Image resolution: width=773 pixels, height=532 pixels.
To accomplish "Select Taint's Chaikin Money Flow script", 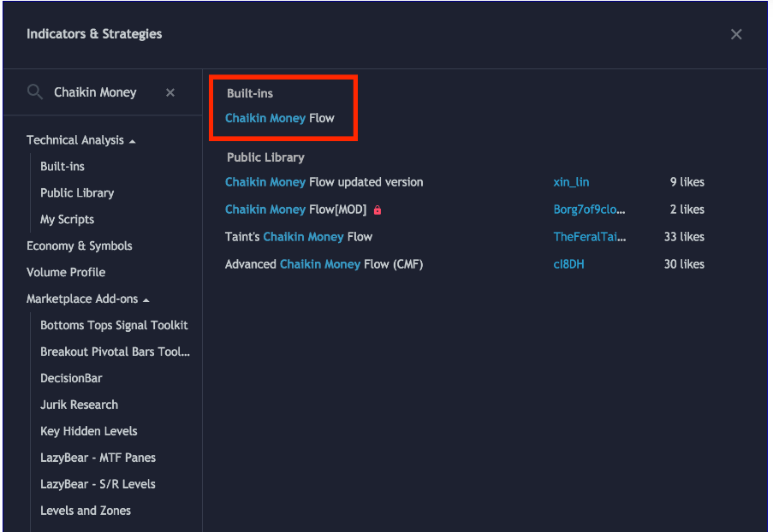I will pyautogui.click(x=299, y=237).
